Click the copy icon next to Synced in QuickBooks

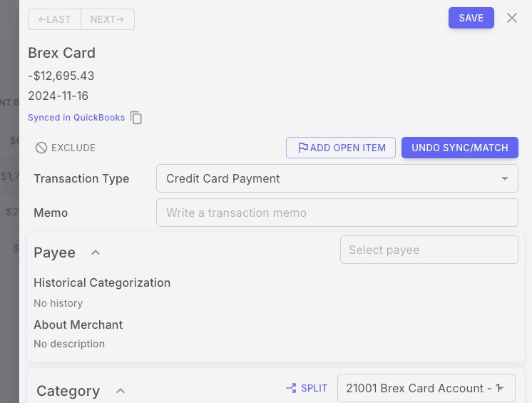coord(136,118)
